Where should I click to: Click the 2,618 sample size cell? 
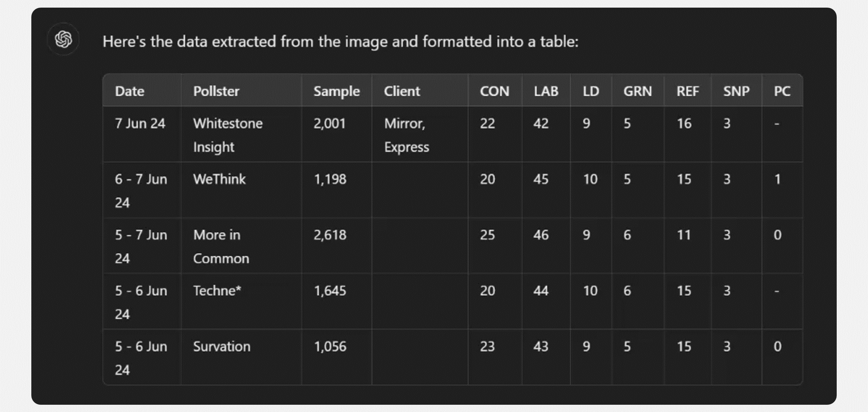pos(330,235)
